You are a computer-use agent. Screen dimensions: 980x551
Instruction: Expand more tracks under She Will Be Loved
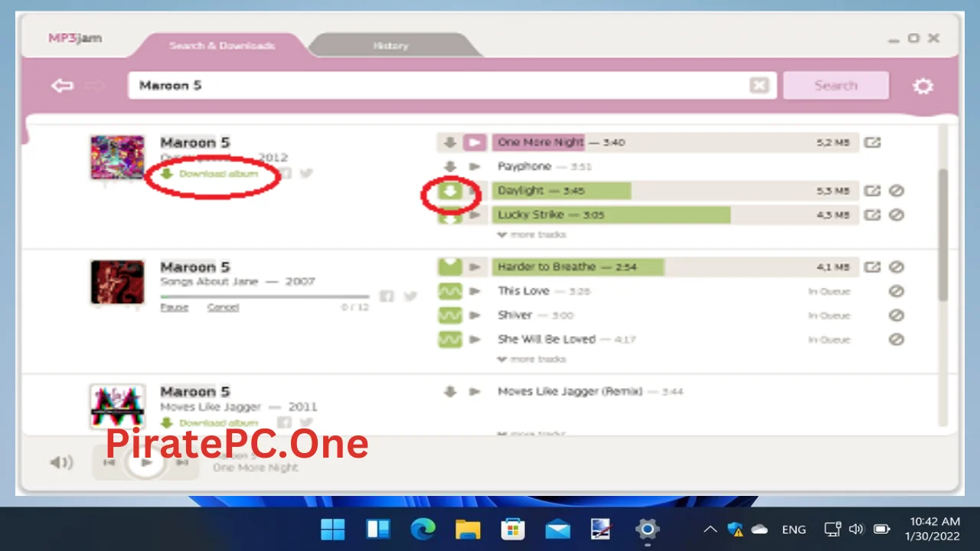point(531,360)
